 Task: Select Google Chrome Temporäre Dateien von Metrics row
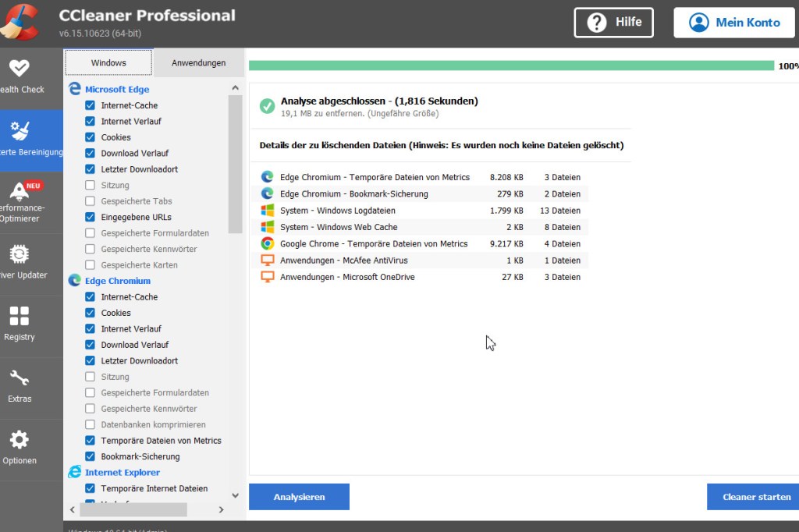pyautogui.click(x=421, y=243)
